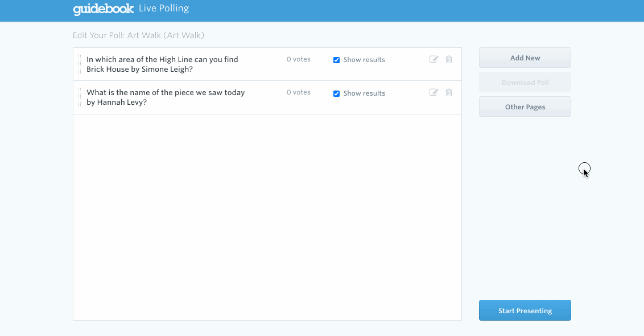644x336 pixels.
Task: Grab the drag handle of Brick House question
Action: 80,64
